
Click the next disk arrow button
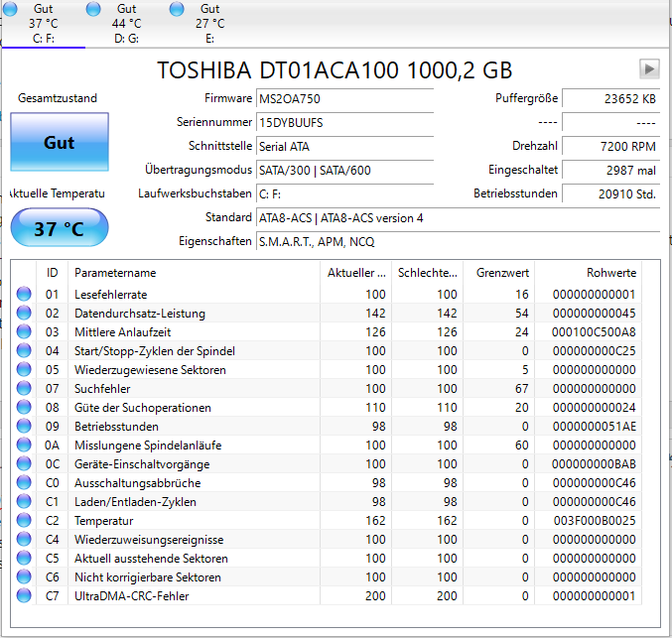point(649,69)
